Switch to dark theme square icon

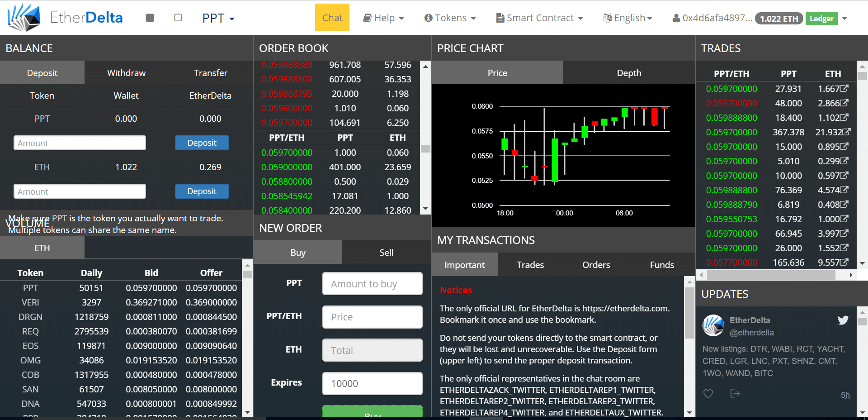coord(150,18)
